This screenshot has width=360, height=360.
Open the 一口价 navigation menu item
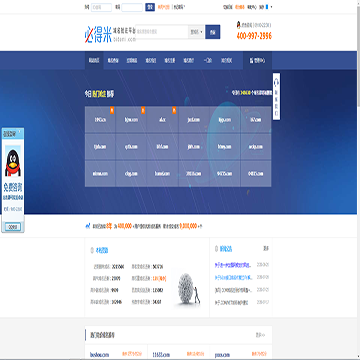[207, 60]
